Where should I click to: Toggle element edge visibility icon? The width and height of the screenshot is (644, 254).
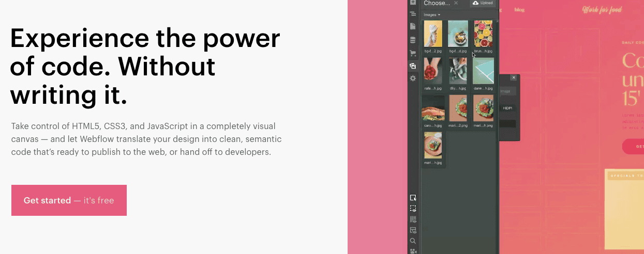413,209
